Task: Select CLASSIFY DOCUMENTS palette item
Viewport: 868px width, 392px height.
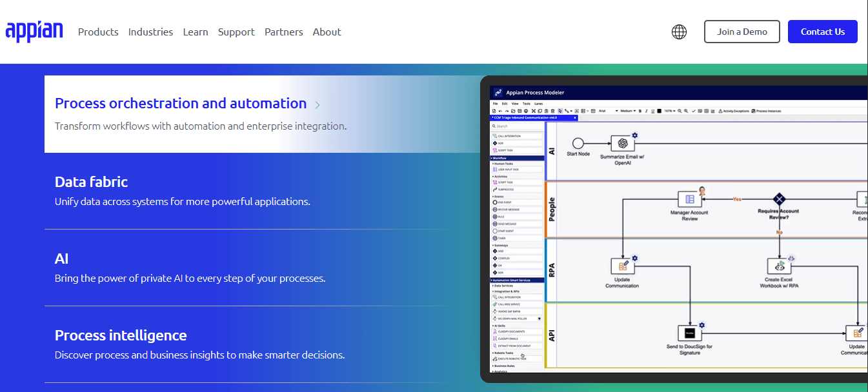Action: coord(518,331)
